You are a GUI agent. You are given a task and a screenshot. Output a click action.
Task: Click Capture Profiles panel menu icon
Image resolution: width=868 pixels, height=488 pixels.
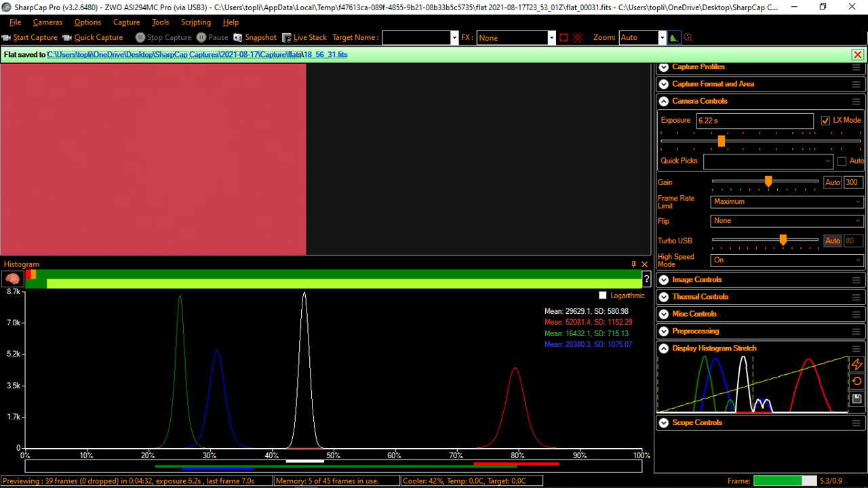(x=856, y=67)
